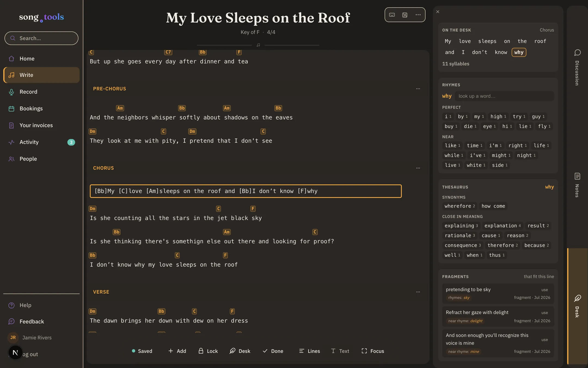Click the Dm chord above 'They look at me'
This screenshot has height=368, width=588.
(93, 131)
